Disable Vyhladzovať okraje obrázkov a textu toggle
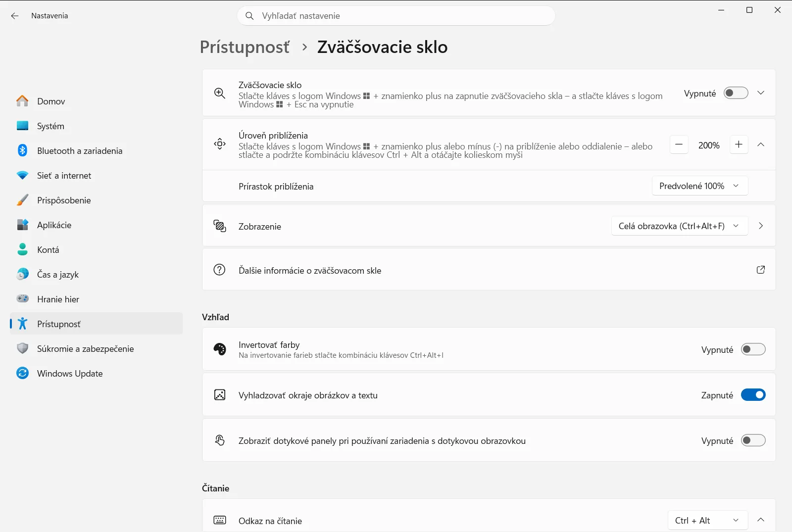Image resolution: width=792 pixels, height=532 pixels. click(x=753, y=395)
